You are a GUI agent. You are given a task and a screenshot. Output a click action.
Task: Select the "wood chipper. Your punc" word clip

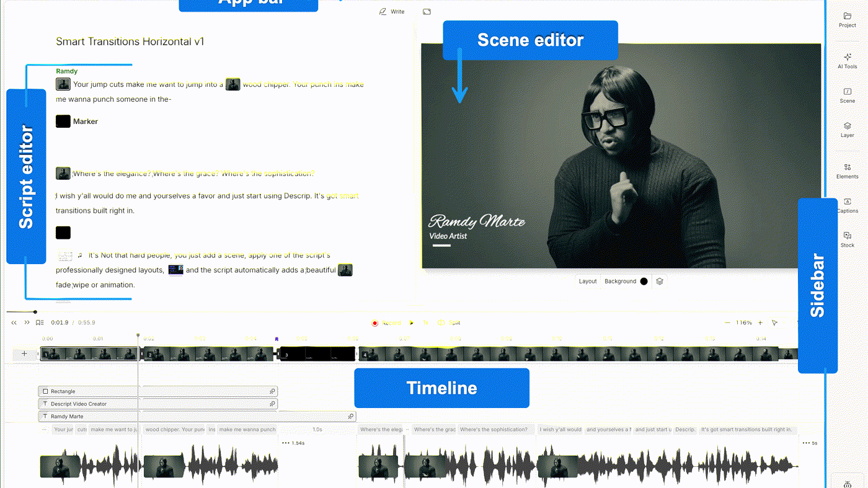click(x=175, y=429)
